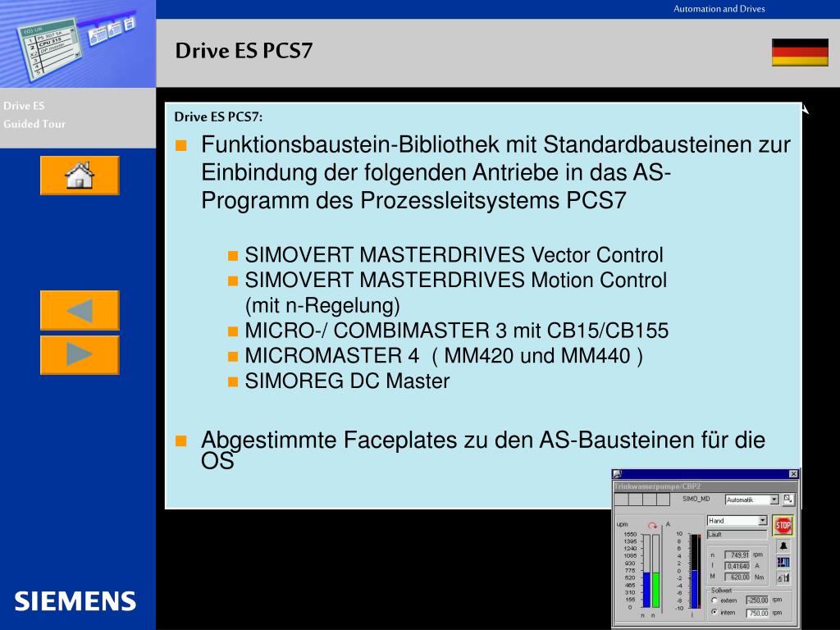This screenshot has width=840, height=630.
Task: Click the torque value 620,00 field
Action: tap(737, 577)
